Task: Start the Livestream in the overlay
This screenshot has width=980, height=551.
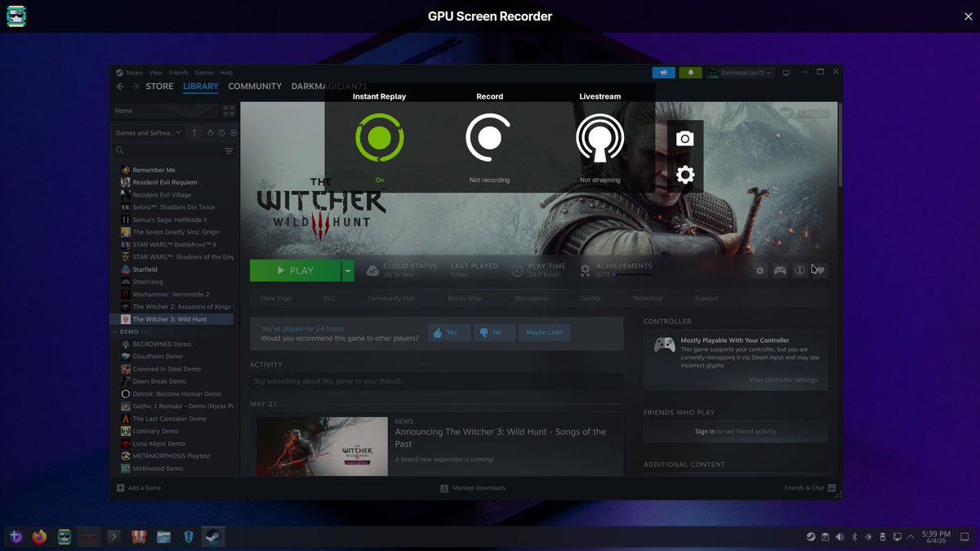Action: pyautogui.click(x=599, y=137)
